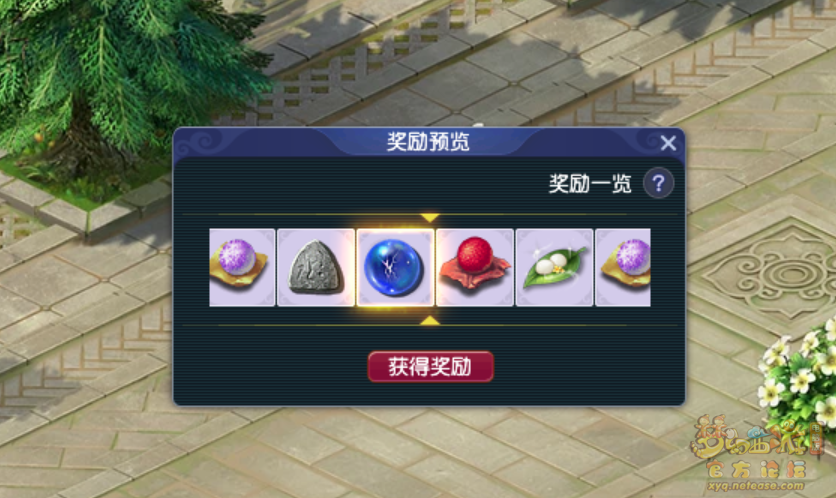Click the top yellow selection arrow marker
The width and height of the screenshot is (836, 498).
pos(430,218)
